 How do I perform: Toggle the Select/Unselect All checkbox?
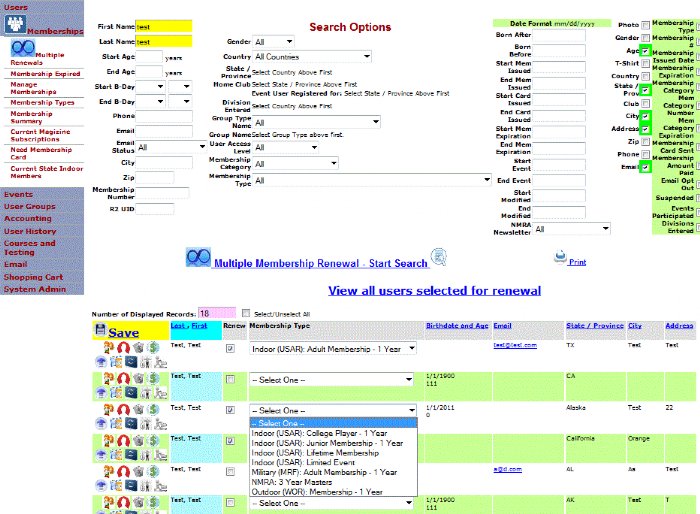pos(246,313)
